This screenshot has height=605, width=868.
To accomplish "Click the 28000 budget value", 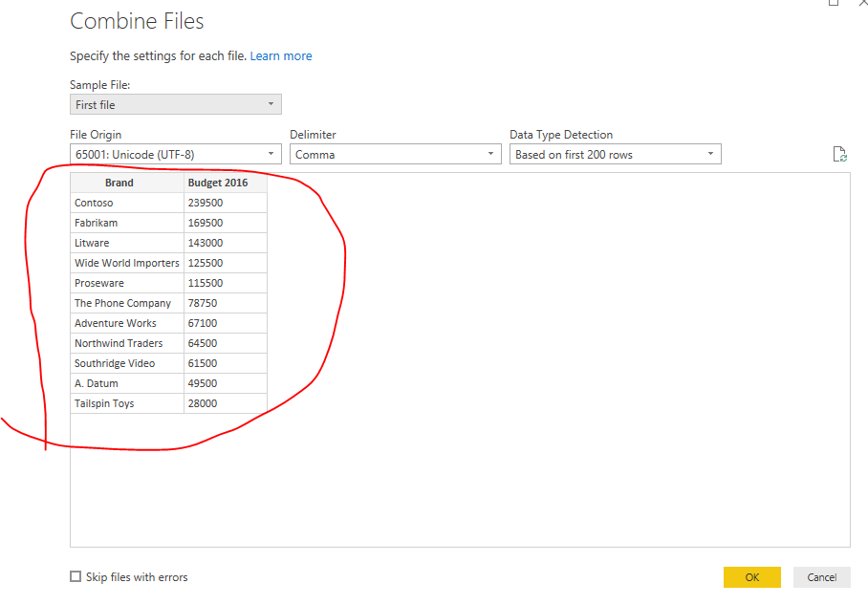I will (226, 403).
